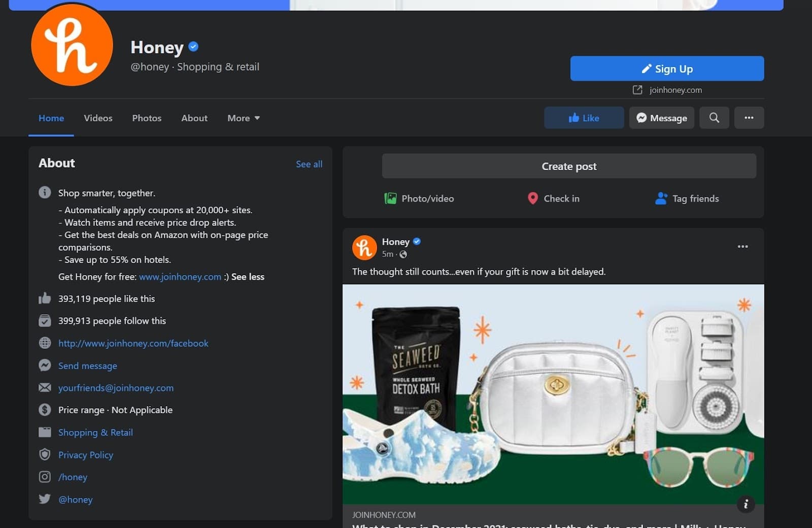Click the Create post field
This screenshot has height=528, width=812.
click(568, 167)
